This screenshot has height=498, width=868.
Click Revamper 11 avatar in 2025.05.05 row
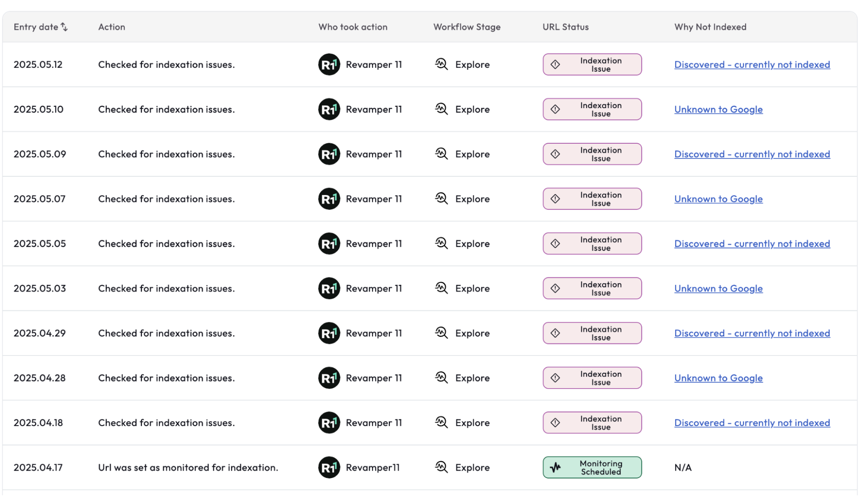pyautogui.click(x=329, y=244)
